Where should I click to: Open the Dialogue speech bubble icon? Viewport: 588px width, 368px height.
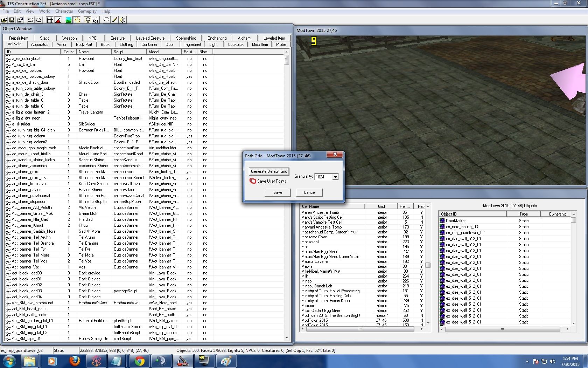coord(106,20)
